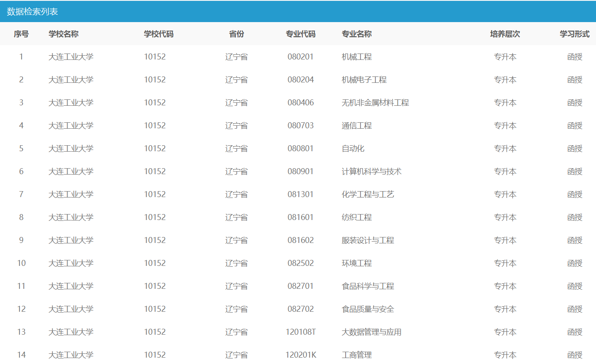Click major code 080901

point(301,172)
